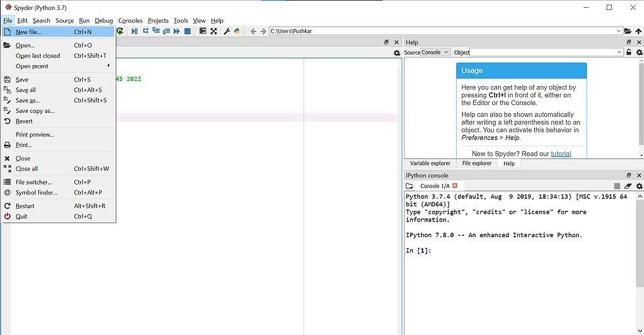Change to parent directory up-arrow icon

[x=638, y=32]
